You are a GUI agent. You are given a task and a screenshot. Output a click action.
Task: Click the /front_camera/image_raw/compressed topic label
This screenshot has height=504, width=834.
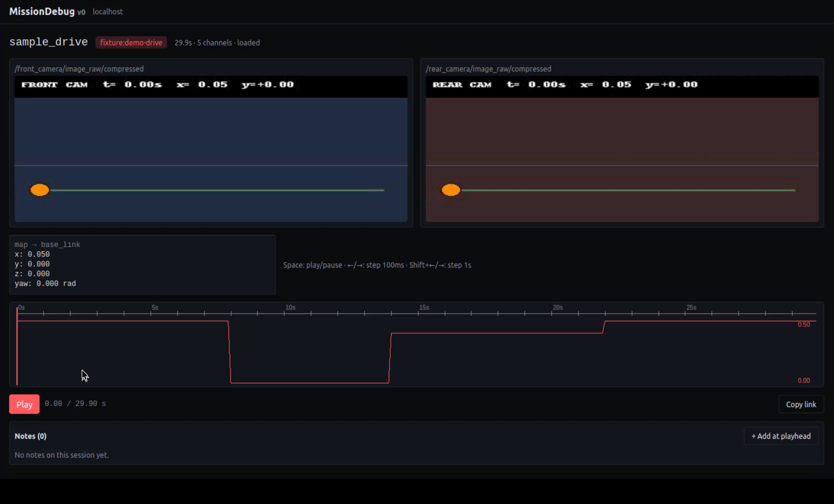tap(79, 69)
